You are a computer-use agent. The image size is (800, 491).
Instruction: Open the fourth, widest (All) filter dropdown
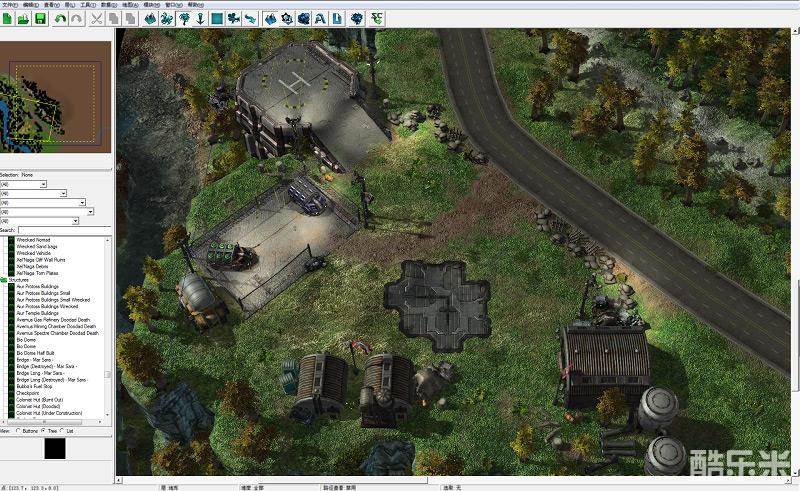(x=47, y=211)
